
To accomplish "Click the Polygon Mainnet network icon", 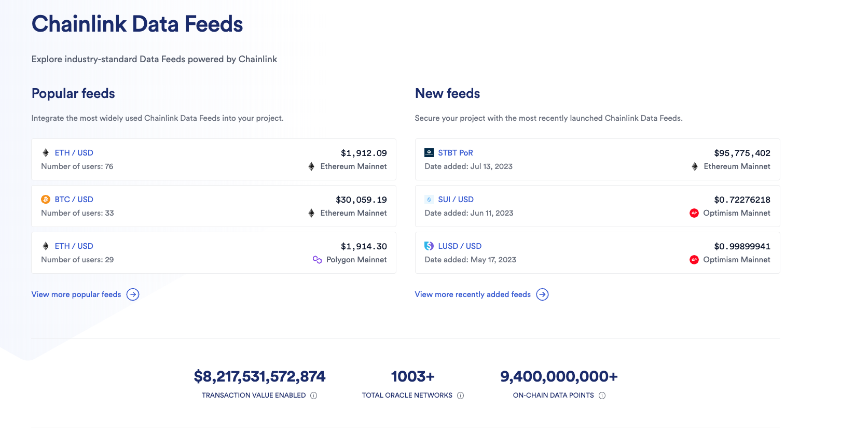I will coord(317,260).
